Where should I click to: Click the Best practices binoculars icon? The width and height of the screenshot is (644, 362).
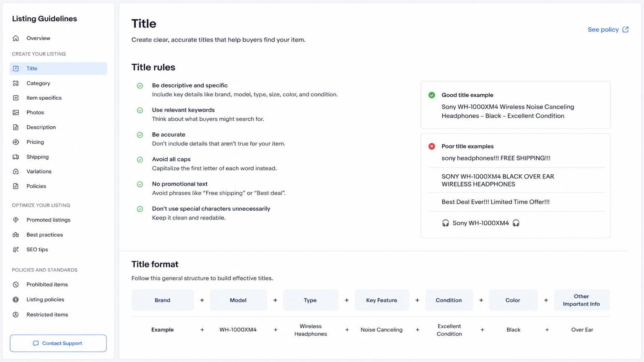click(16, 235)
